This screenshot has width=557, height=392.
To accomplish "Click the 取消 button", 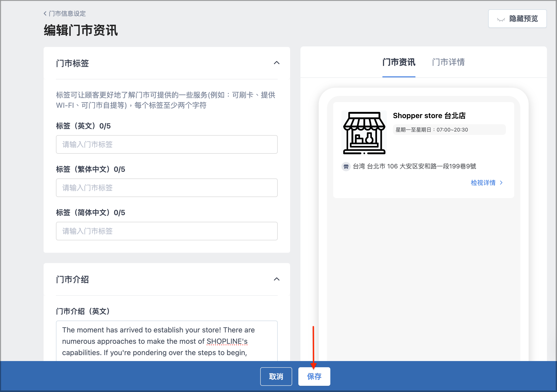I will [x=276, y=377].
